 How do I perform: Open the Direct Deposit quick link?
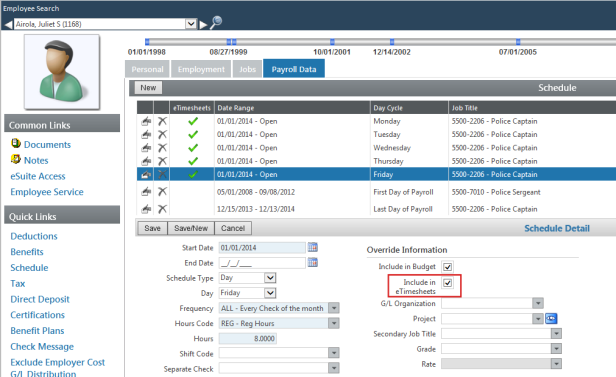tap(40, 299)
